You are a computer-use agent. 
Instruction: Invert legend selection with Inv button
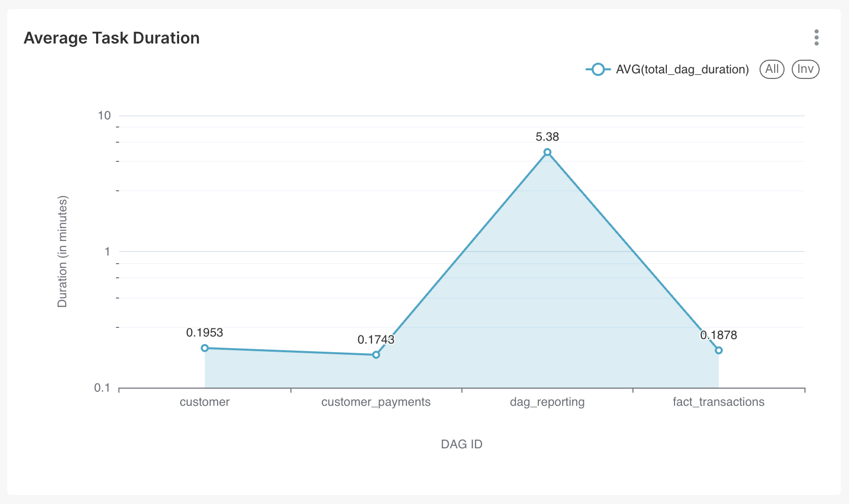[805, 69]
